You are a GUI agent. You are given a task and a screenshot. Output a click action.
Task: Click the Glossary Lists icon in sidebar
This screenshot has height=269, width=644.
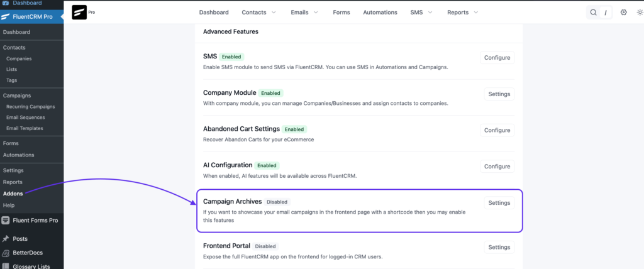(6, 266)
